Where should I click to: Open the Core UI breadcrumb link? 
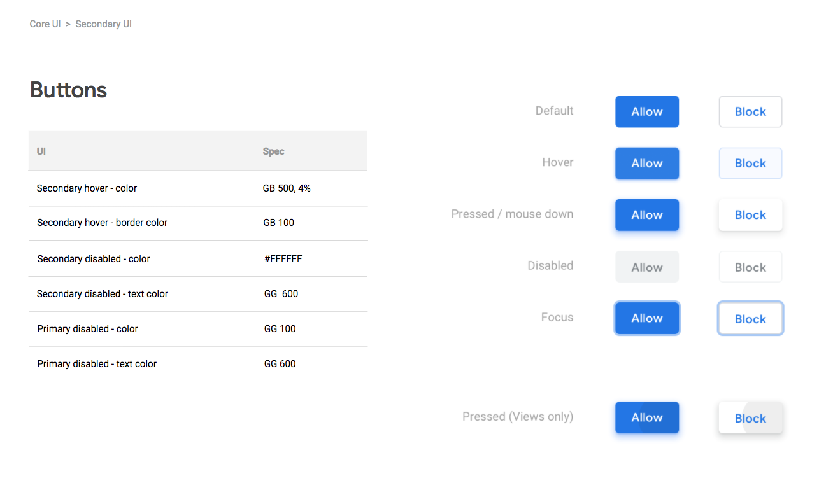(45, 24)
